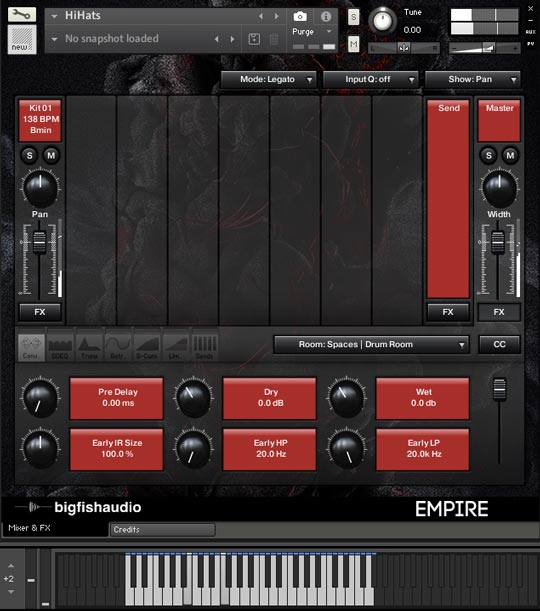Open FX for the Master channel
Viewport: 540px width, 611px height.
coord(499,312)
